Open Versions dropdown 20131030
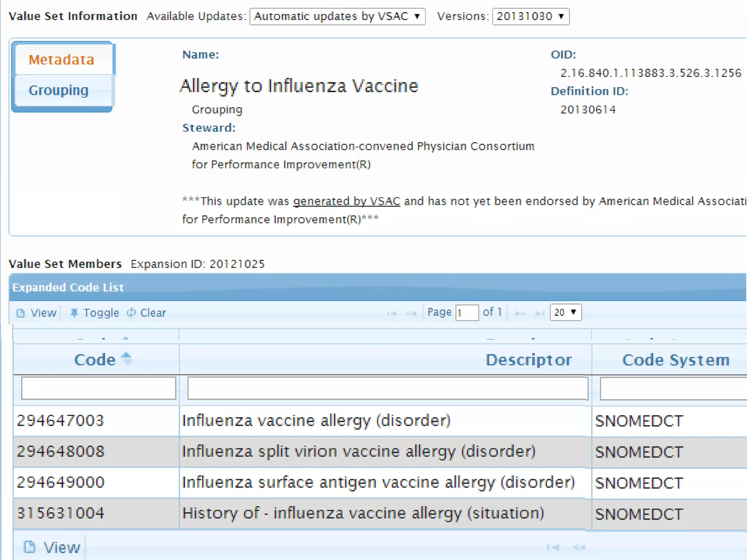Viewport: 747px width, 560px height. pyautogui.click(x=530, y=16)
